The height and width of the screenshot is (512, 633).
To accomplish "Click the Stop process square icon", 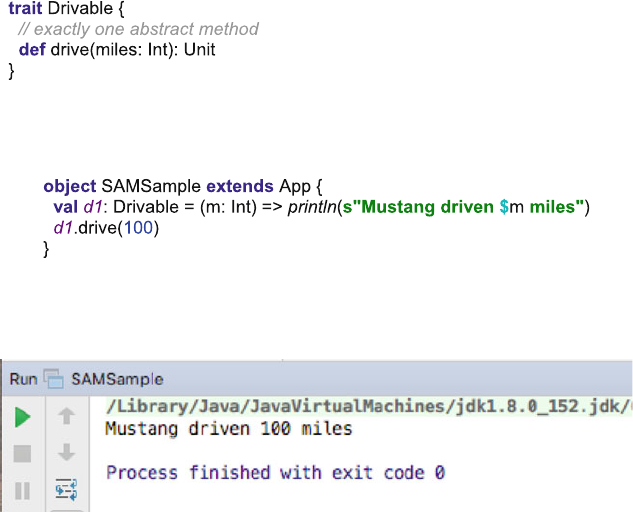I will point(22,453).
